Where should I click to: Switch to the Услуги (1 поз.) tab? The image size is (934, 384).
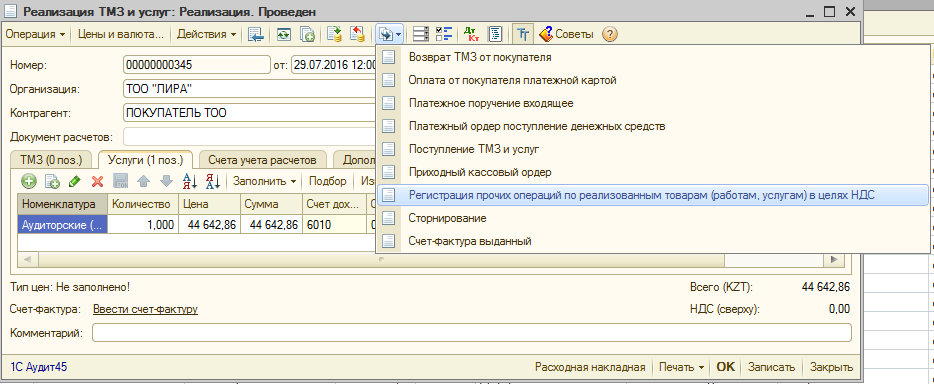click(x=145, y=160)
